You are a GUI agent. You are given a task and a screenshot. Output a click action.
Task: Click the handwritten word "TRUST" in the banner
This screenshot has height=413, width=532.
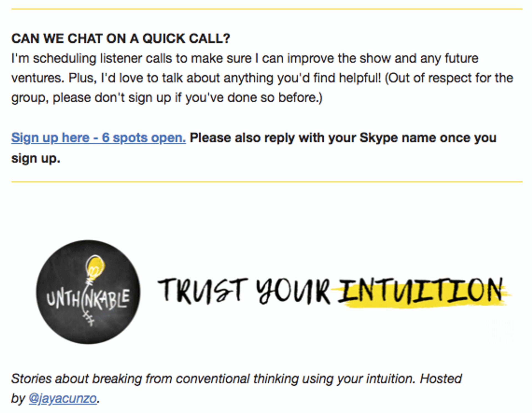point(202,291)
